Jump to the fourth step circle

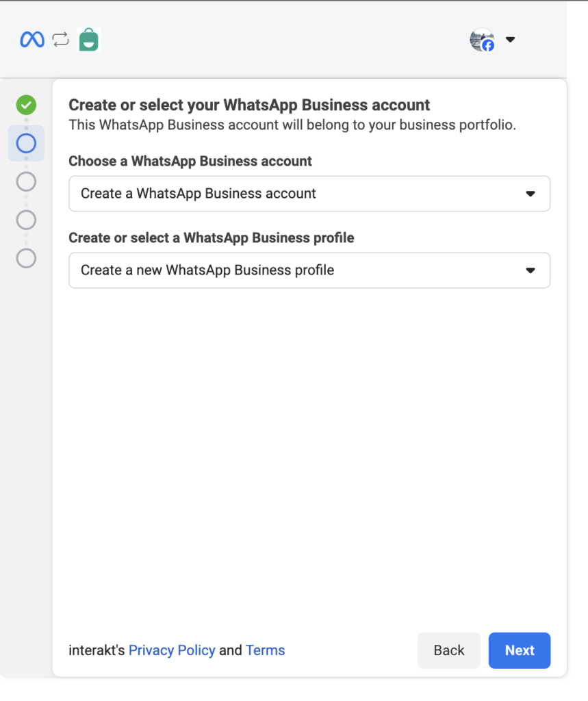(27, 220)
